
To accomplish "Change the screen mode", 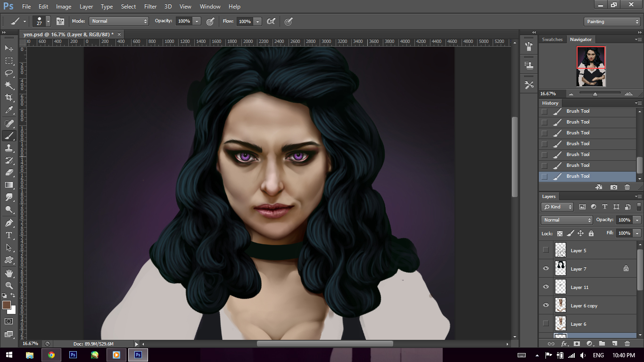I will pyautogui.click(x=9, y=334).
